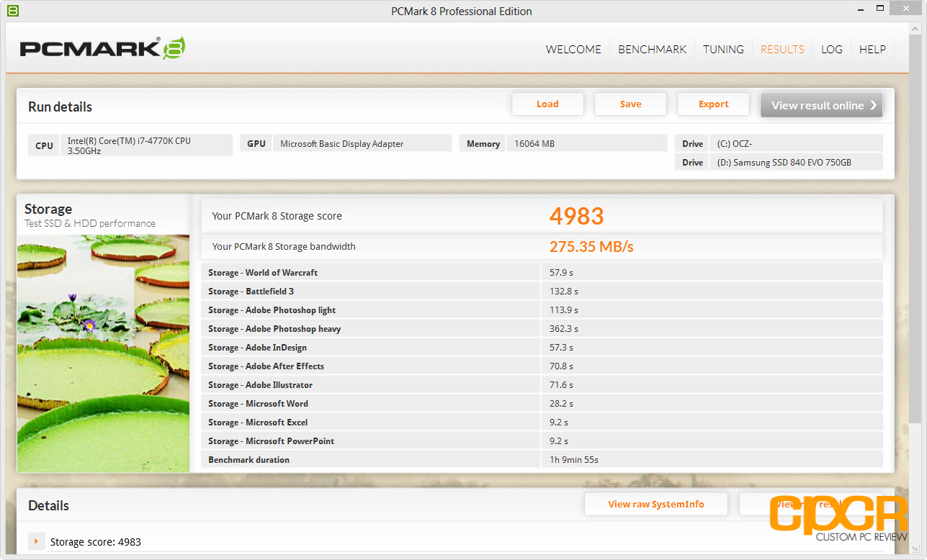This screenshot has width=927, height=560.
Task: Open the BENCHMARK tab
Action: (653, 49)
